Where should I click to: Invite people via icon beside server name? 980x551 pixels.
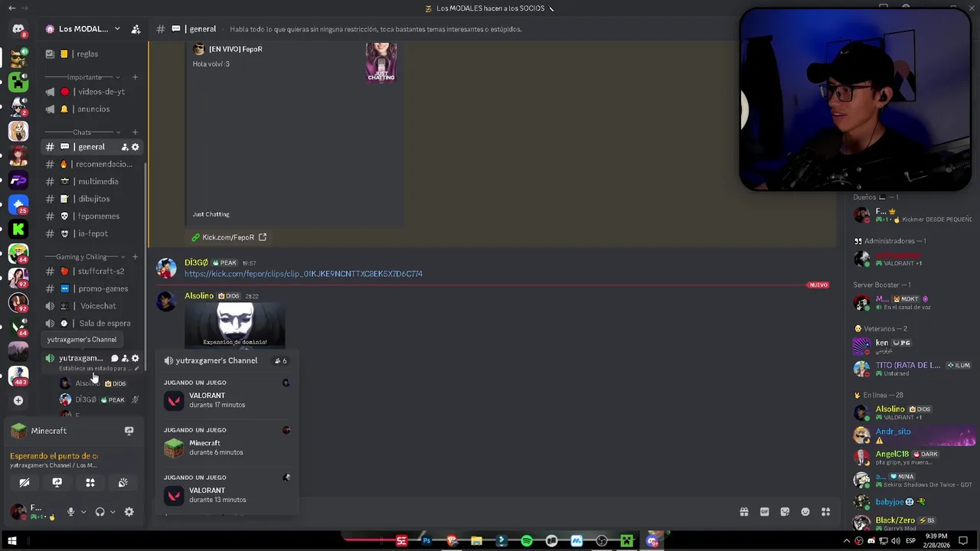pyautogui.click(x=136, y=29)
